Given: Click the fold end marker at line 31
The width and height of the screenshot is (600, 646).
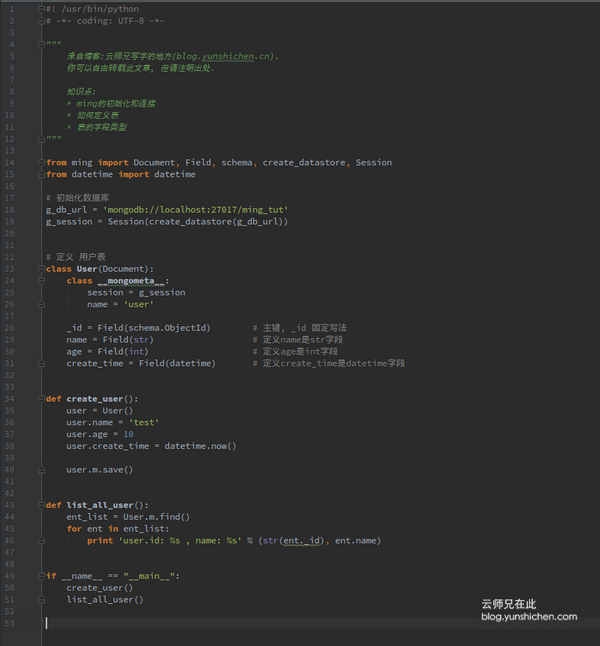Looking at the screenshot, I should [43, 363].
